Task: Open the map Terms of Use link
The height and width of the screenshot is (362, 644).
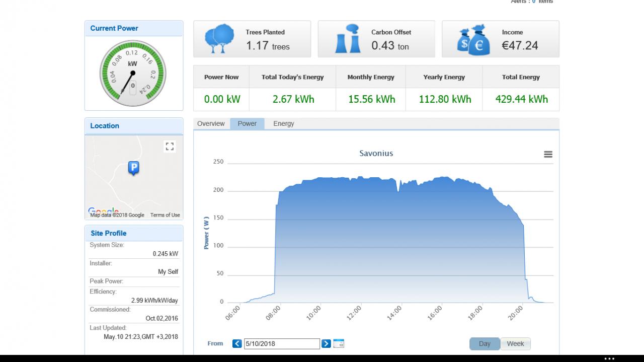Action: [165, 215]
